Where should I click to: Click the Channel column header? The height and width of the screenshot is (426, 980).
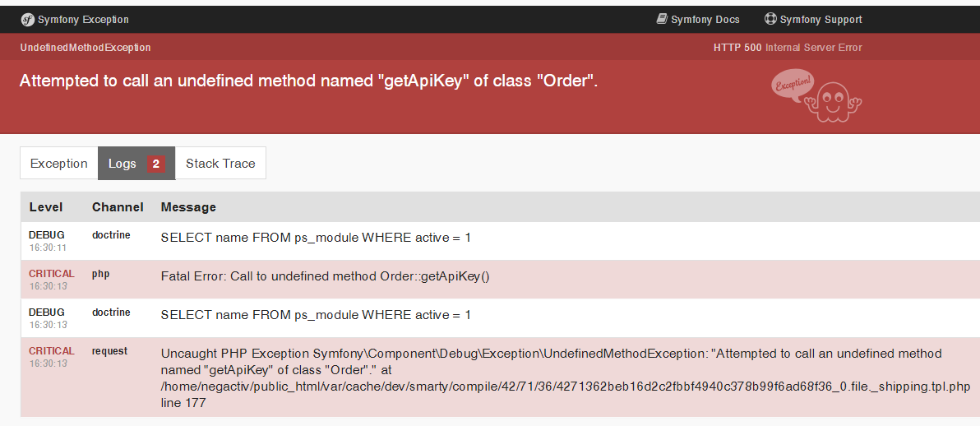(x=118, y=207)
